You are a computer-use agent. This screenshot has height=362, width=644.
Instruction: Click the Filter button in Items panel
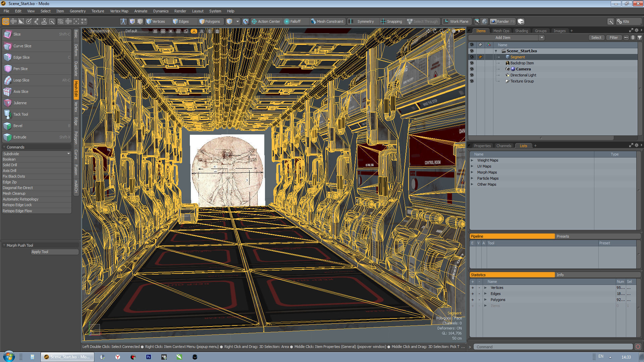pyautogui.click(x=613, y=38)
